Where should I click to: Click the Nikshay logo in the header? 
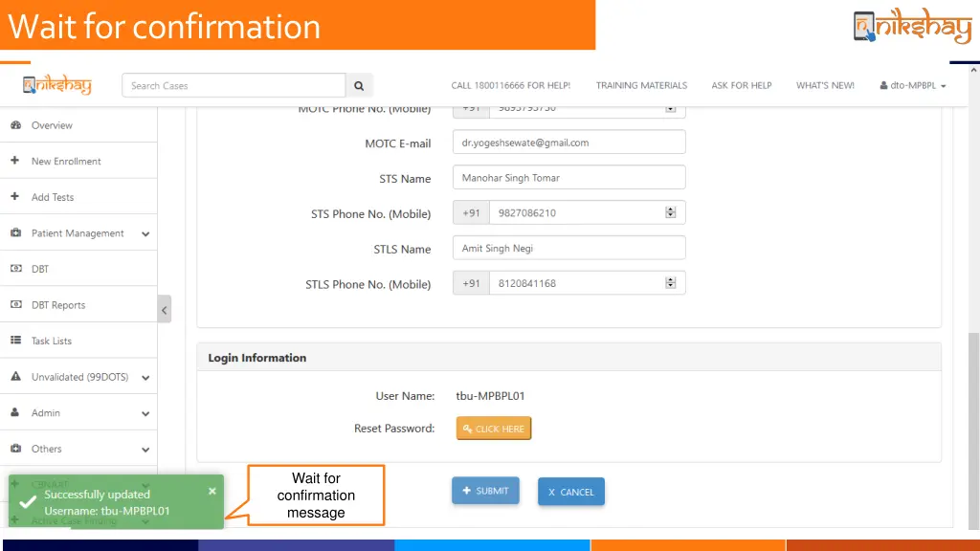pos(56,85)
